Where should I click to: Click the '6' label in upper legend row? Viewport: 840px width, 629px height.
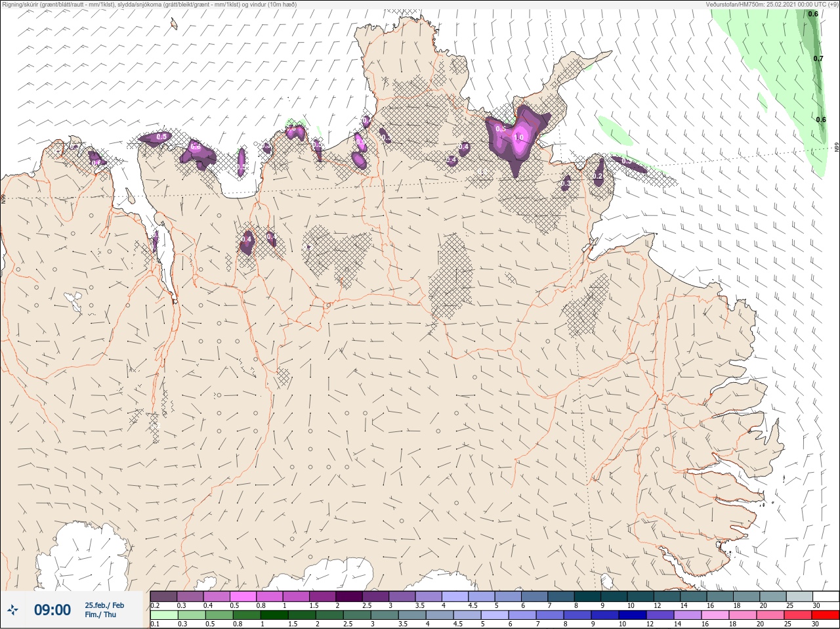[x=523, y=605]
